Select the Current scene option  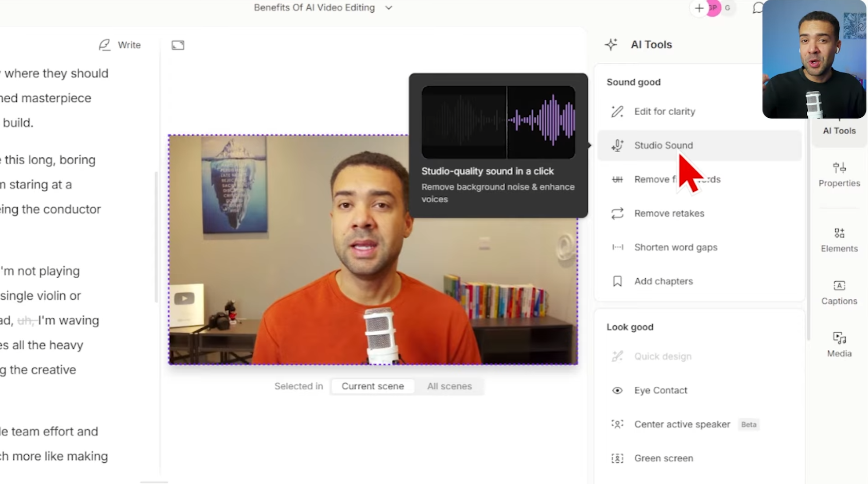(x=373, y=386)
